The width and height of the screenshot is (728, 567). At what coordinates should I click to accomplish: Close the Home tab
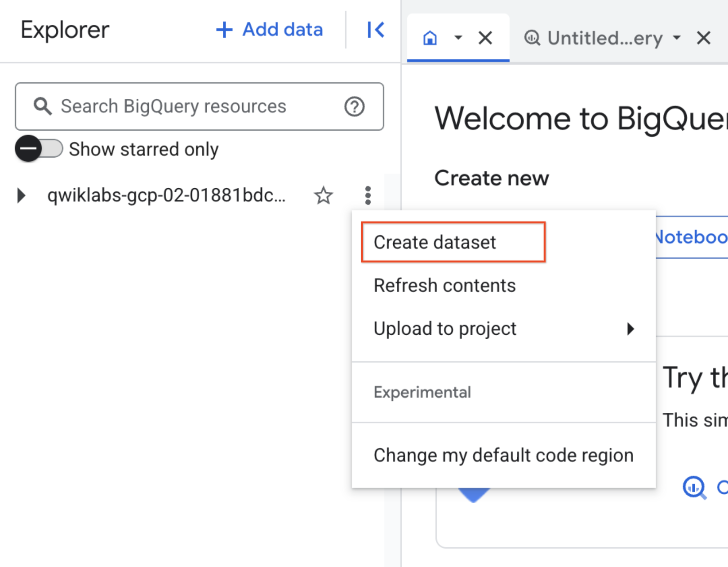coord(485,38)
